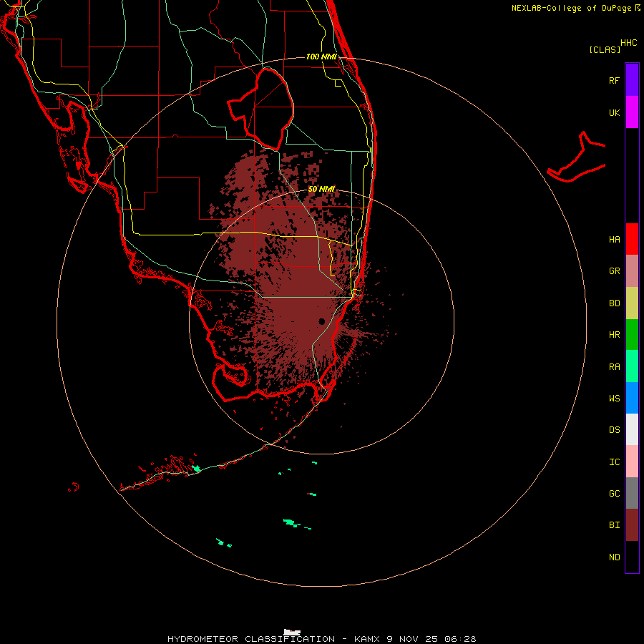Screen dimensions: 644x644
Task: Click the DS white legend swatch
Action: pos(632,429)
